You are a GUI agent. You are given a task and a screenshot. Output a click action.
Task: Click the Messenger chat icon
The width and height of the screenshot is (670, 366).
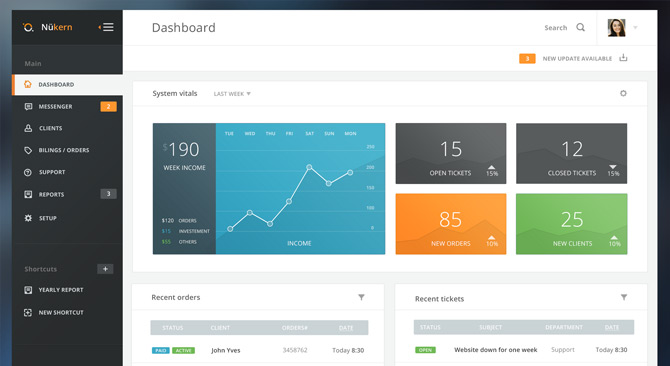coord(28,106)
